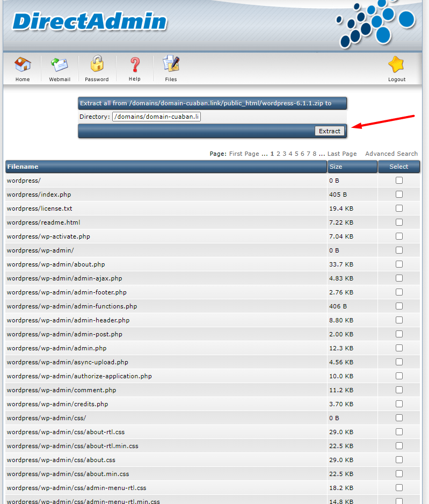This screenshot has height=504, width=429.
Task: Go to page 7
Action: point(308,154)
